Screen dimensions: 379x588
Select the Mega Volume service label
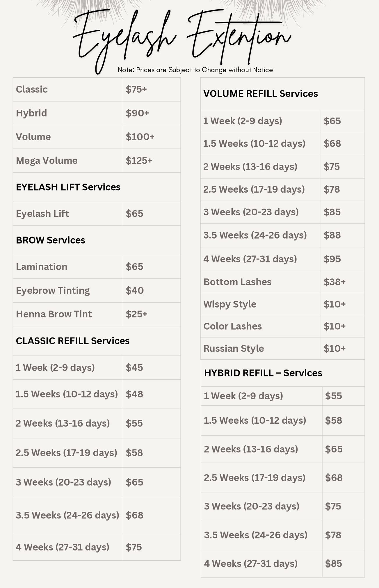click(47, 161)
